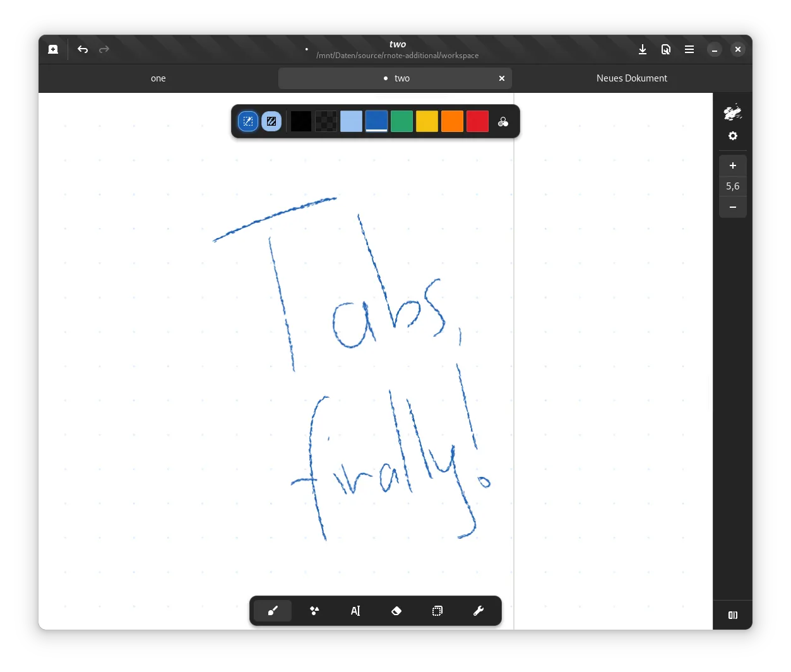This screenshot has height=672, width=791.
Task: Switch to the "one" tab
Action: [158, 78]
